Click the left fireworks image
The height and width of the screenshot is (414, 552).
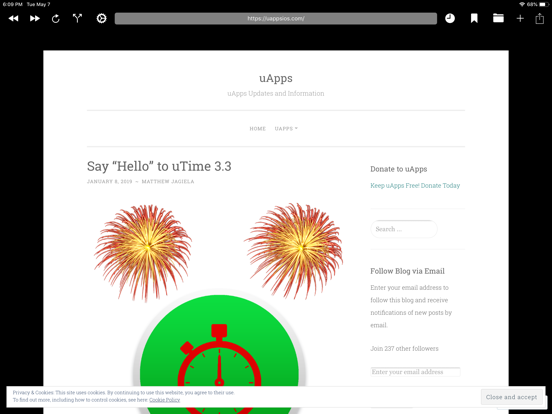pyautogui.click(x=143, y=252)
